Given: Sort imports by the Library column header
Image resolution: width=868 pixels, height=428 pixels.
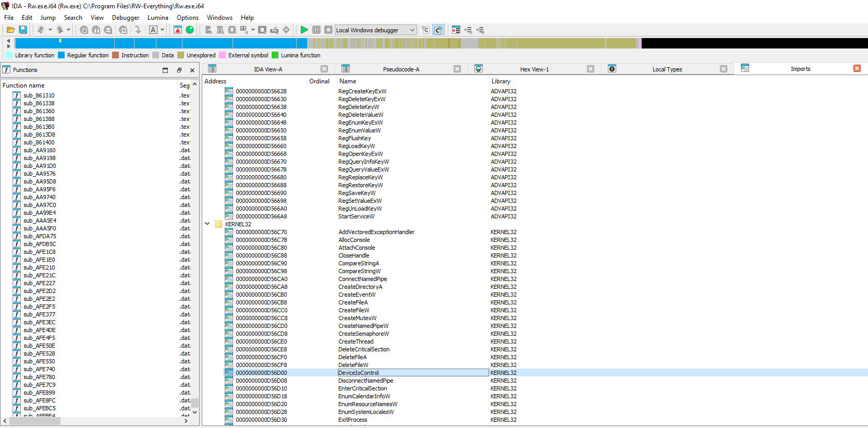Looking at the screenshot, I should click(x=500, y=81).
